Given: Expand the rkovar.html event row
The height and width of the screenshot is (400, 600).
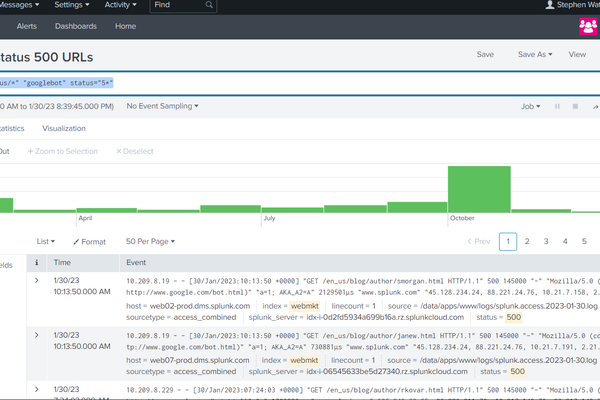Looking at the screenshot, I should [36, 389].
